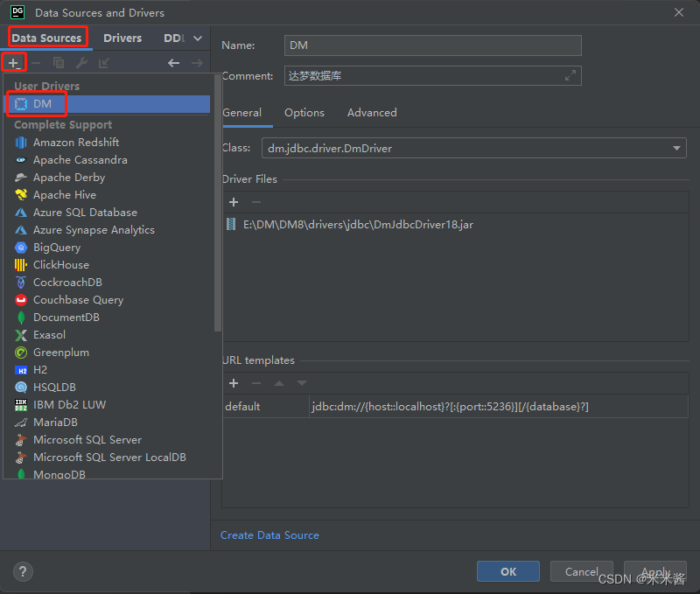Screen dimensions: 700x594
Task: Choose Azure SQL Database entry
Action: (x=107, y=212)
